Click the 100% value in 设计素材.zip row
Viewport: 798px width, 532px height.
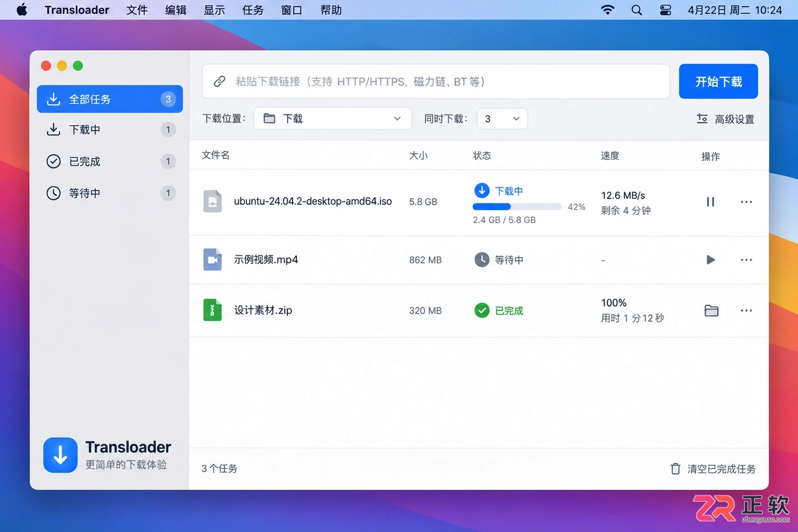click(x=614, y=303)
